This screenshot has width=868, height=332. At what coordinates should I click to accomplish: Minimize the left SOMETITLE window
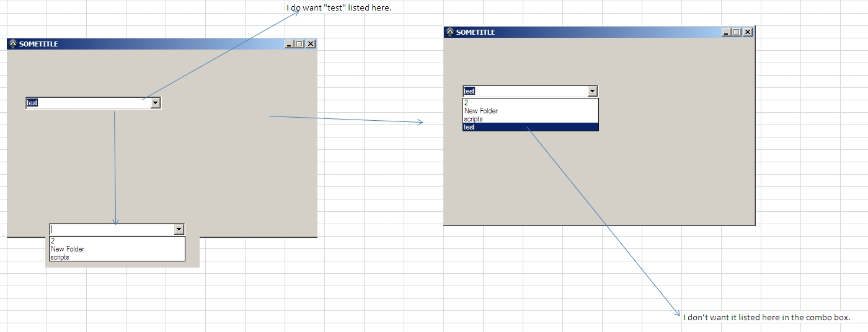[x=289, y=44]
